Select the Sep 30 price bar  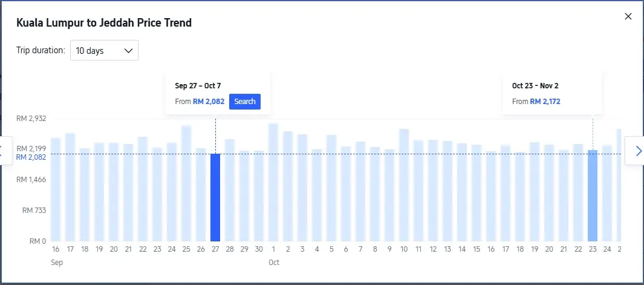[x=259, y=196]
